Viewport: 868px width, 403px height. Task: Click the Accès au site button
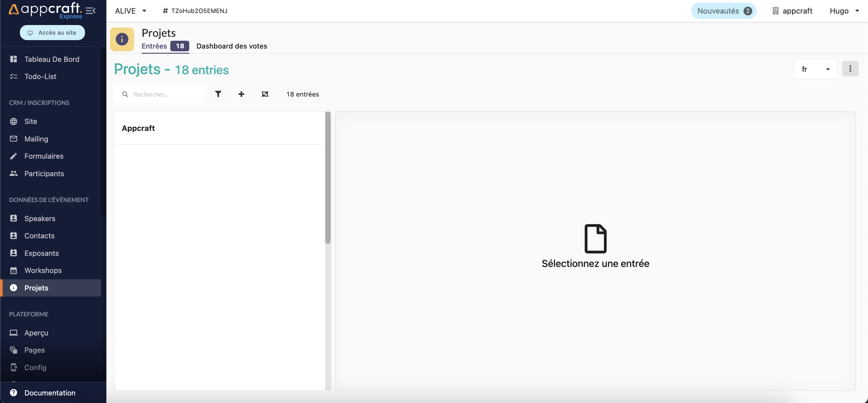click(x=52, y=32)
